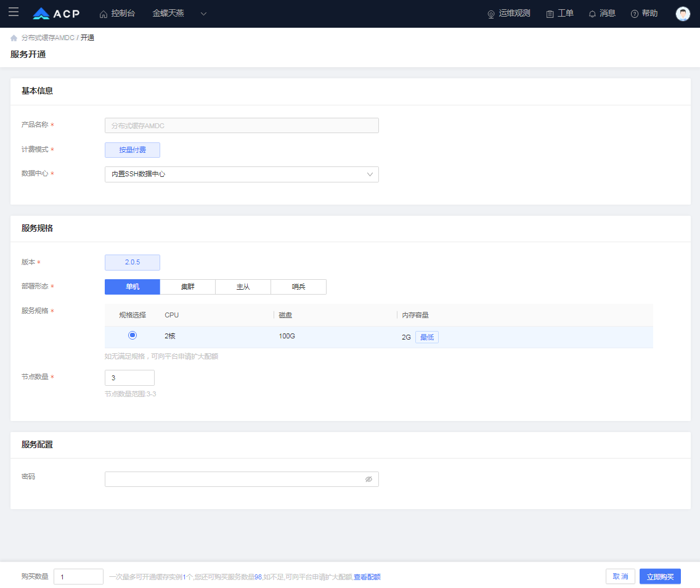This screenshot has height=588, width=700.
Task: Choose 单机 deployment type
Action: tap(132, 287)
